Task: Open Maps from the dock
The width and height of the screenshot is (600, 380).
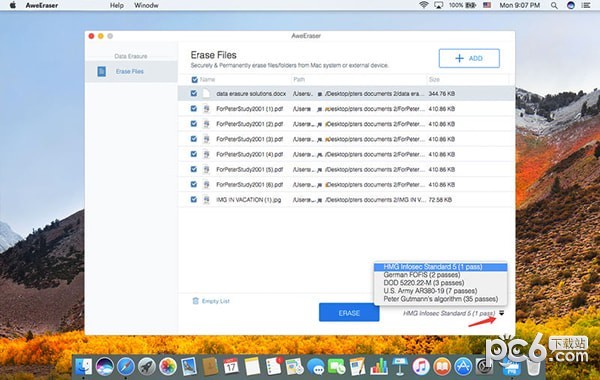Action: tap(294, 367)
